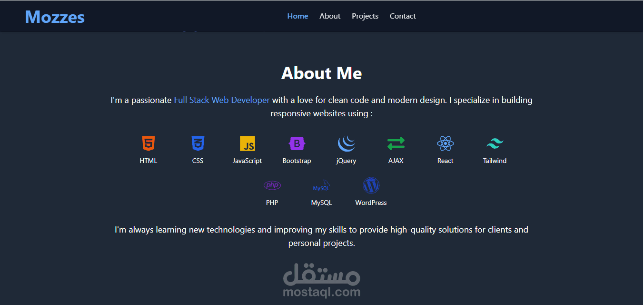Image resolution: width=644 pixels, height=305 pixels.
Task: Click the Bootstrap label text
Action: coord(297,161)
